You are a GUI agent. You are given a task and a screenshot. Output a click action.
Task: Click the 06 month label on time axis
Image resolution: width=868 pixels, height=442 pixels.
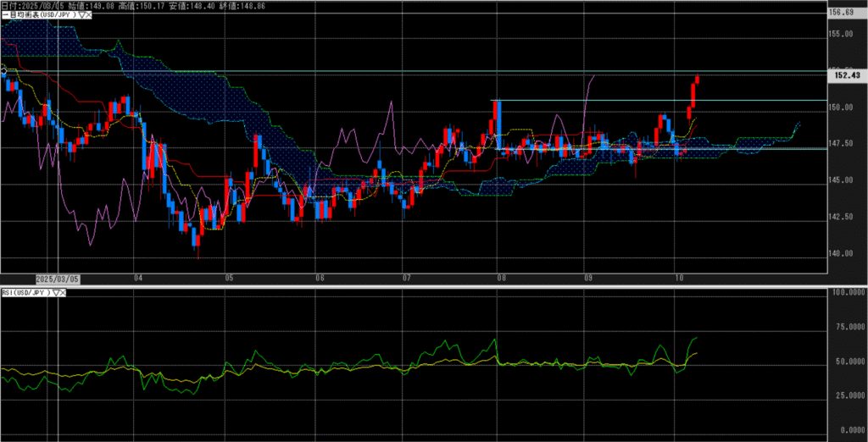click(319, 278)
